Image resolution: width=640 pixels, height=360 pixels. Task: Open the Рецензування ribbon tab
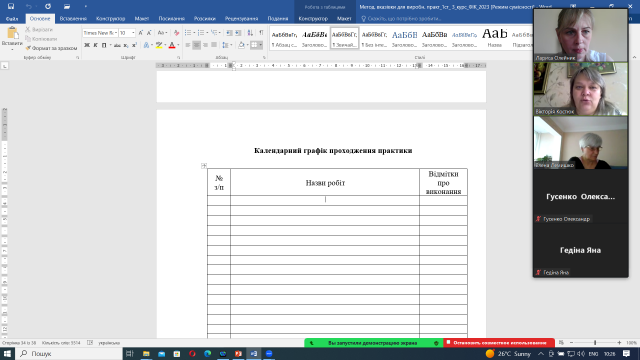tap(241, 19)
